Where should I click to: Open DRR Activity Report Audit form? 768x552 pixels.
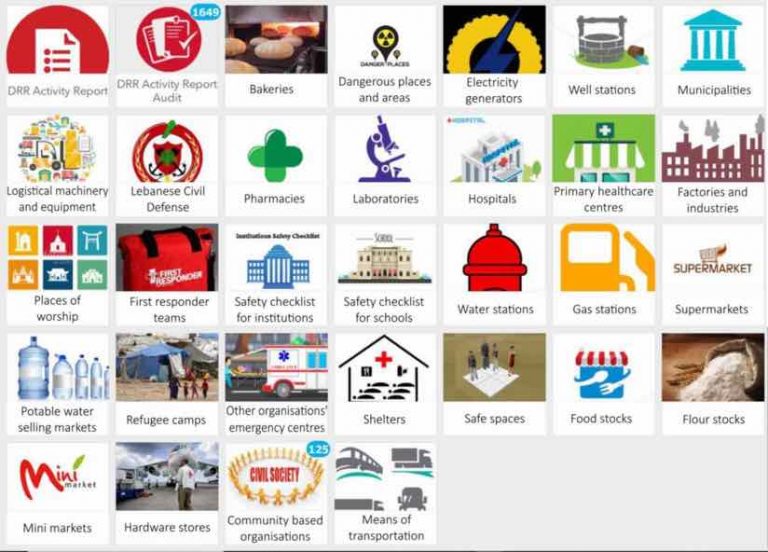pyautogui.click(x=167, y=55)
